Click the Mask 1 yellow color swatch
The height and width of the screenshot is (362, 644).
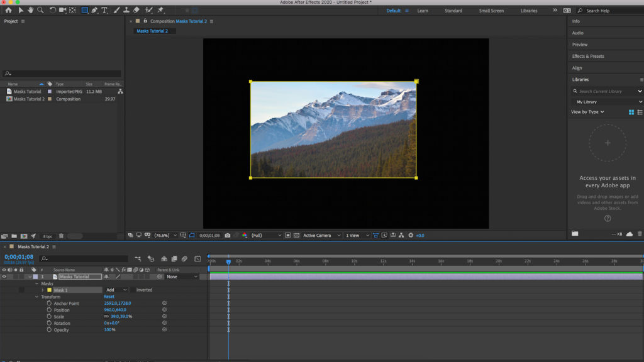coord(49,290)
